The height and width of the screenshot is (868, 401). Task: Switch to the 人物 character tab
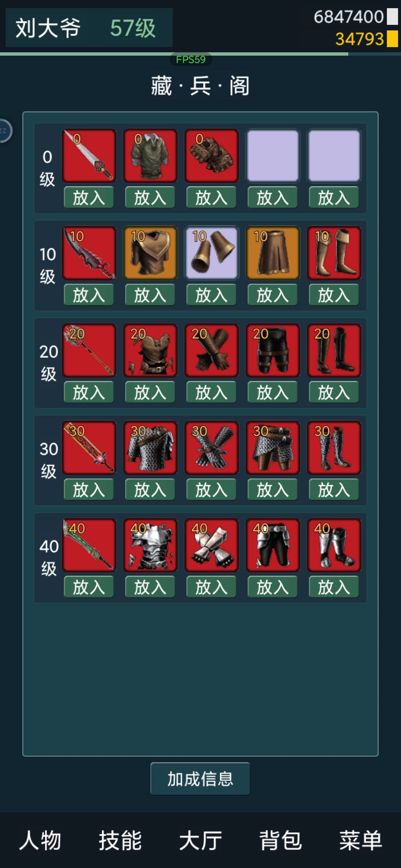[40, 840]
